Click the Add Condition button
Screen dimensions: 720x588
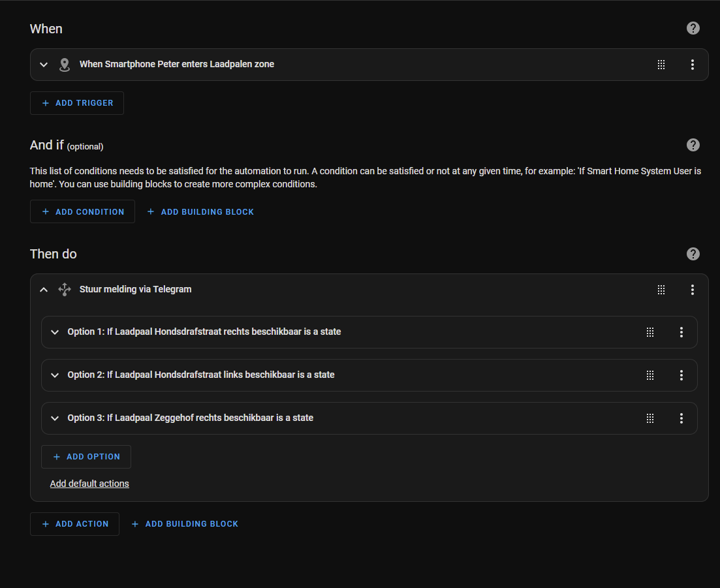tap(82, 211)
